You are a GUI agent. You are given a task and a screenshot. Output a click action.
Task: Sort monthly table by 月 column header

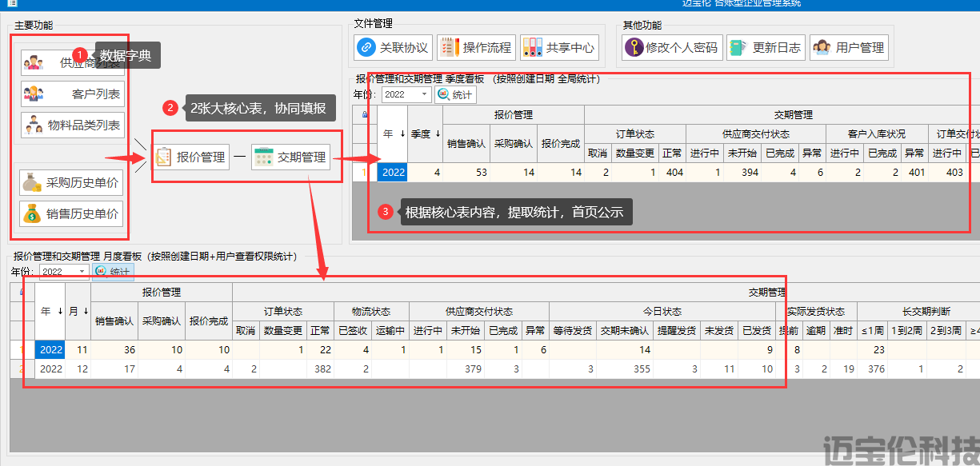pyautogui.click(x=77, y=311)
